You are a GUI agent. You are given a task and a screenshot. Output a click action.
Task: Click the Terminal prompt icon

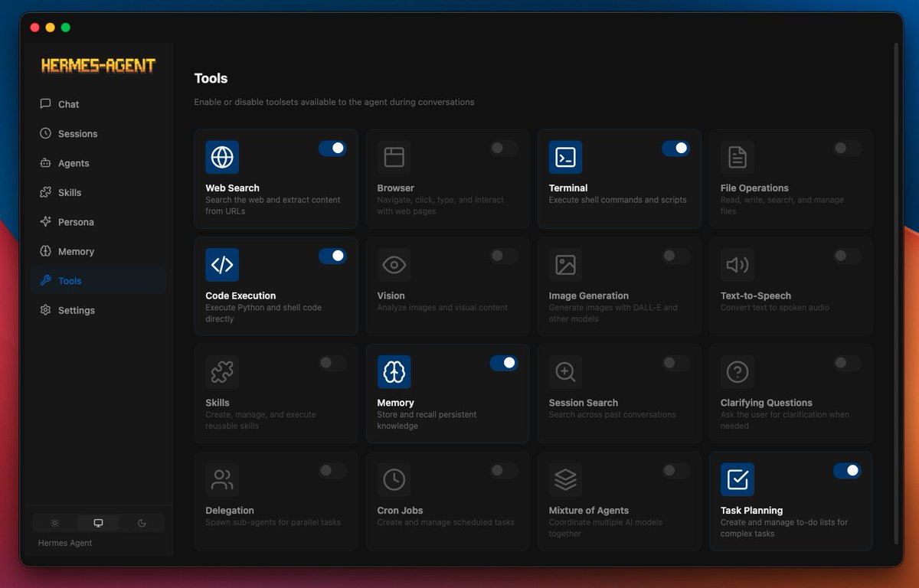[565, 158]
